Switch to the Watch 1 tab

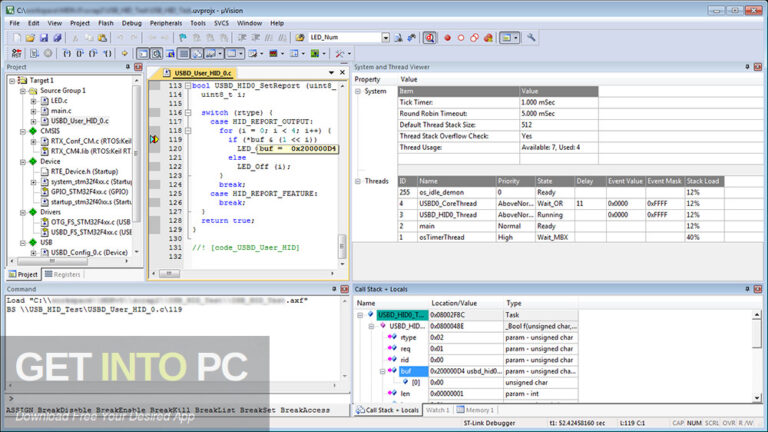point(437,410)
